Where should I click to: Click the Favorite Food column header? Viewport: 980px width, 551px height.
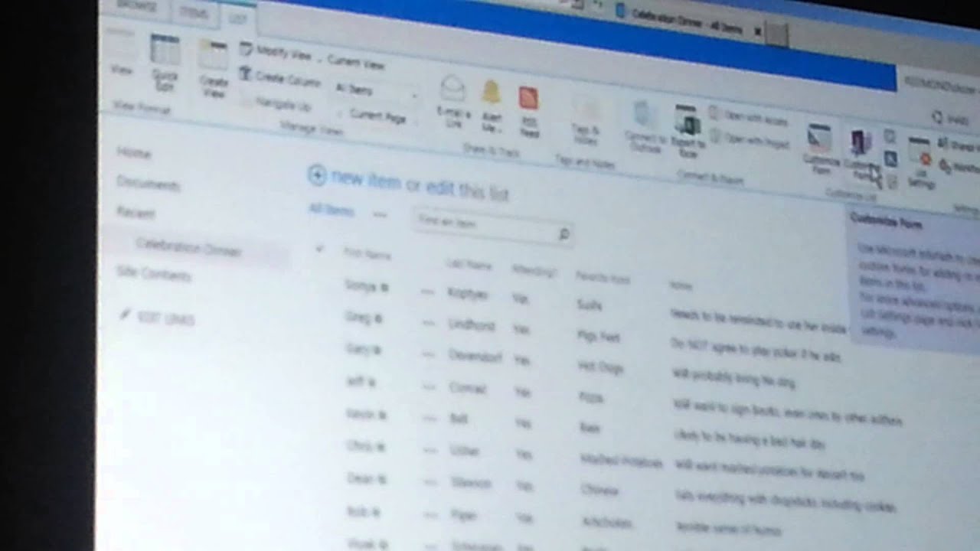click(603, 279)
